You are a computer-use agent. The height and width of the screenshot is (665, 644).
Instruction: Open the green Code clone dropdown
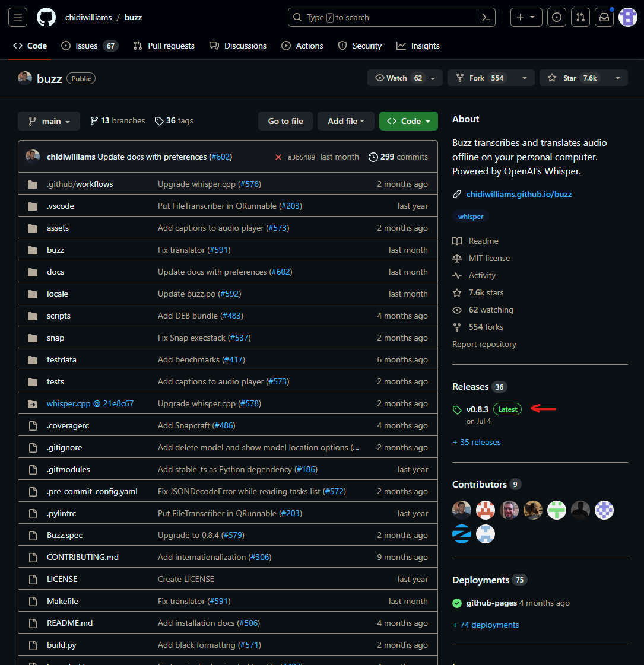click(408, 121)
